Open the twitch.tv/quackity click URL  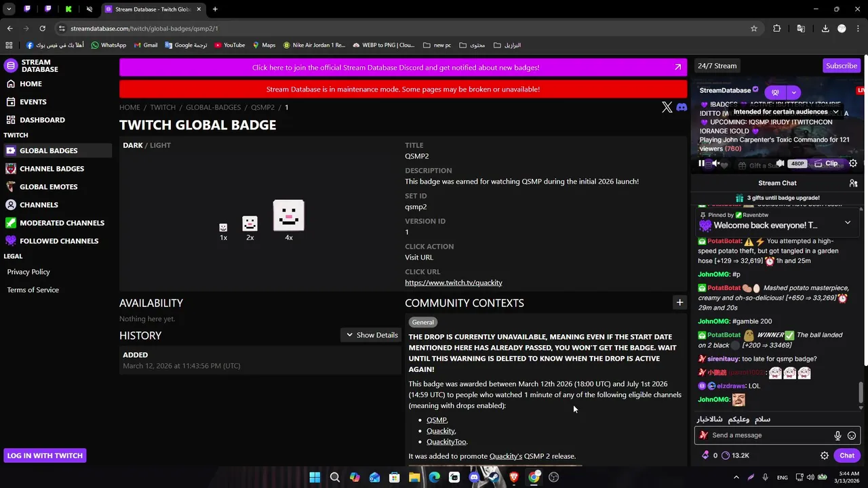454,283
